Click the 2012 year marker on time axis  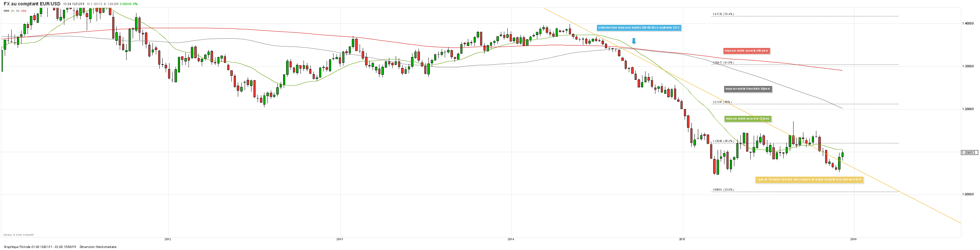(167, 239)
